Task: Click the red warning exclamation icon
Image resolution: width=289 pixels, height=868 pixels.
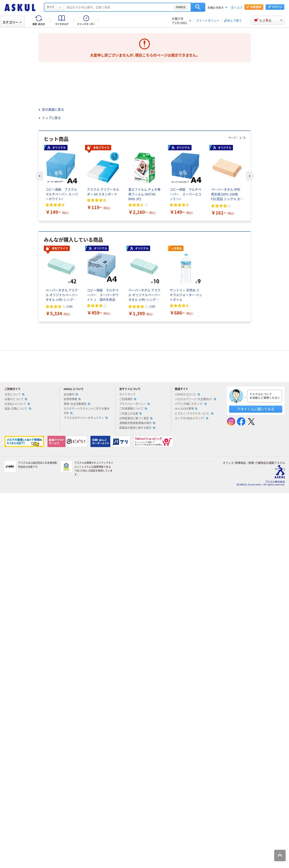Action: coord(144,44)
